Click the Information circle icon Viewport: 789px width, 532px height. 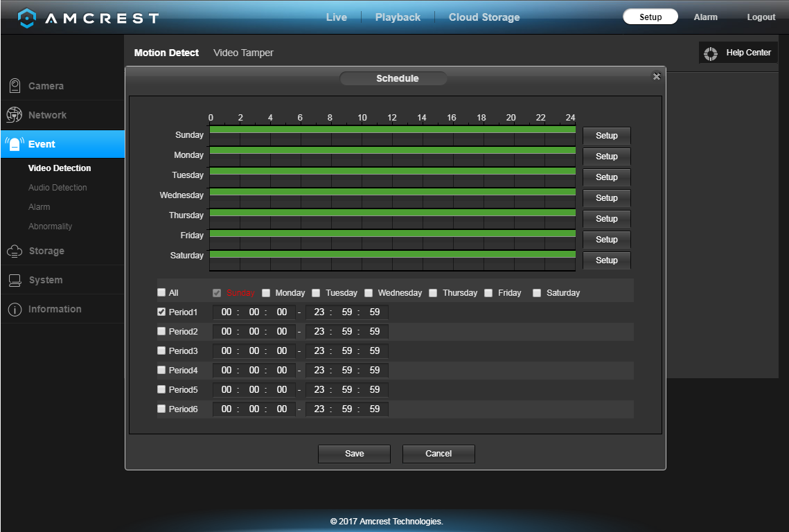tap(15, 310)
